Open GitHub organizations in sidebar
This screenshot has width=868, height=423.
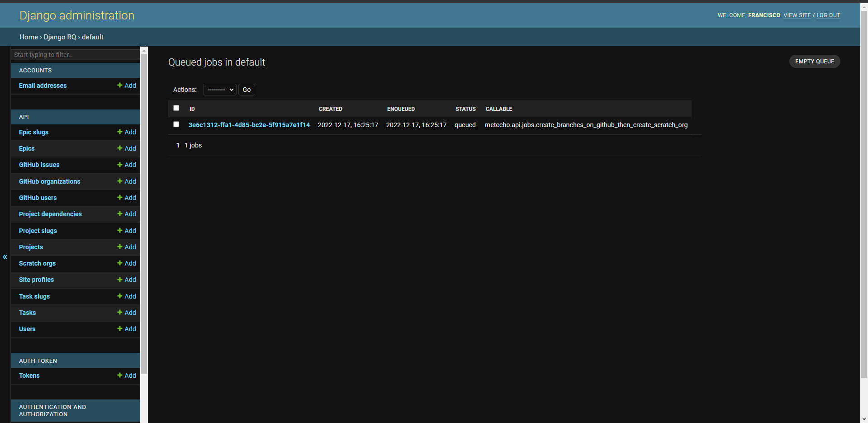[x=50, y=181]
